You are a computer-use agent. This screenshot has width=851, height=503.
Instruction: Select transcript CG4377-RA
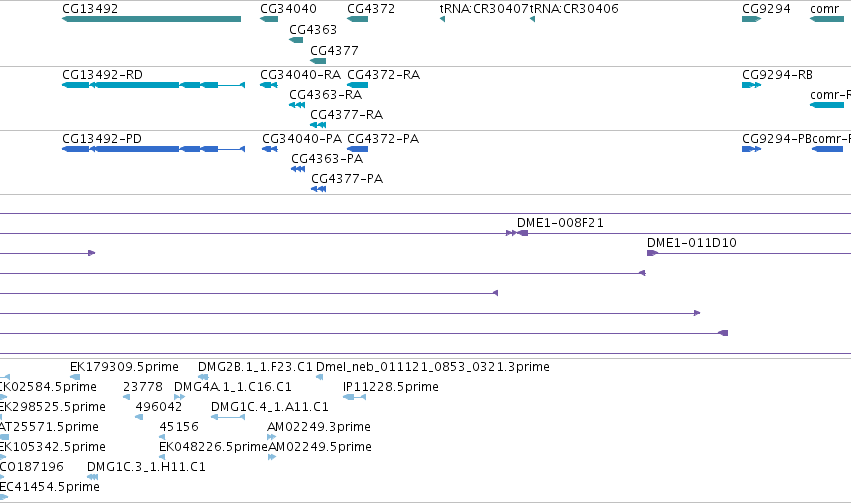318,125
